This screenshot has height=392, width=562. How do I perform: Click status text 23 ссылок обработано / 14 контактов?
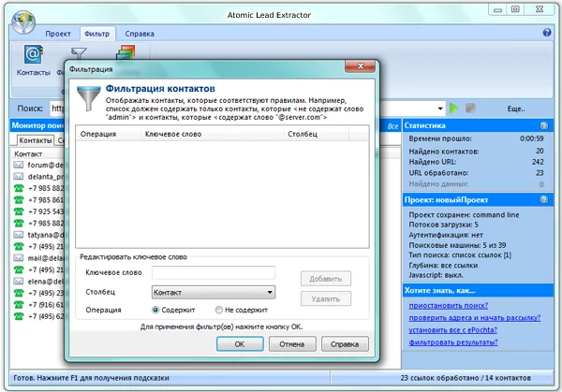click(x=466, y=378)
